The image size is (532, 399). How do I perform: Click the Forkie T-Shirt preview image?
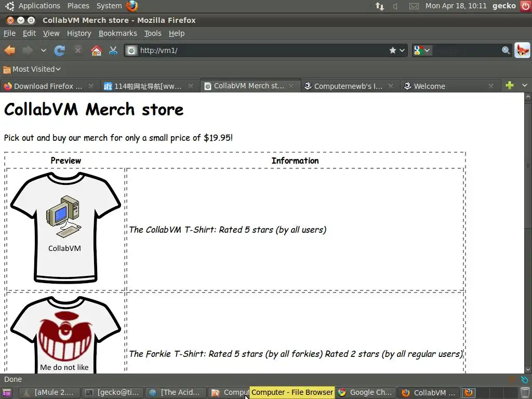tap(65, 335)
